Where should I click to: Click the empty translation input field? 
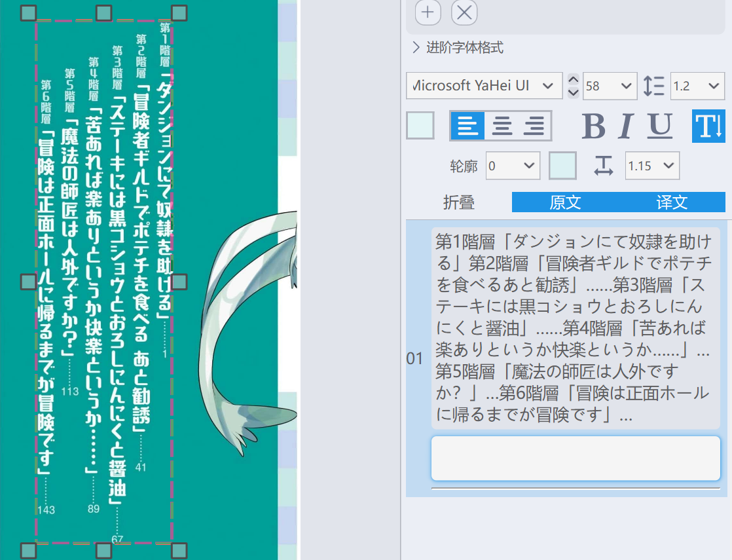click(576, 458)
